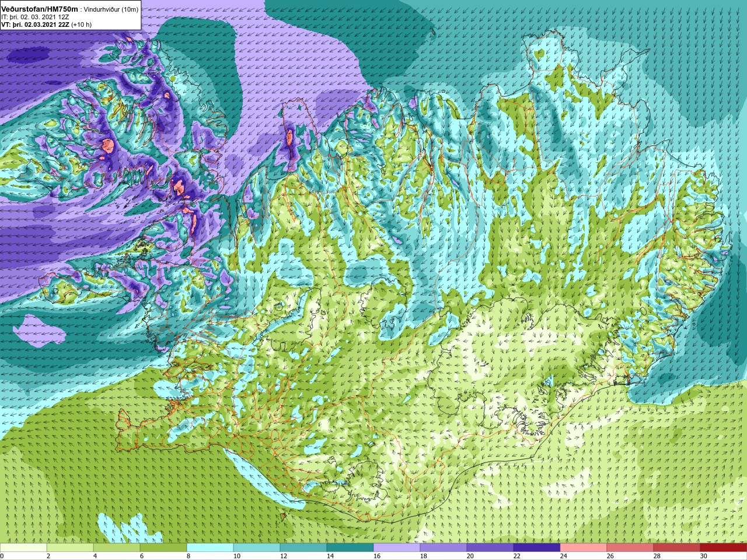Click the "VT: þri. 02.03.2021 22Z (+10 h)" line

46,25
